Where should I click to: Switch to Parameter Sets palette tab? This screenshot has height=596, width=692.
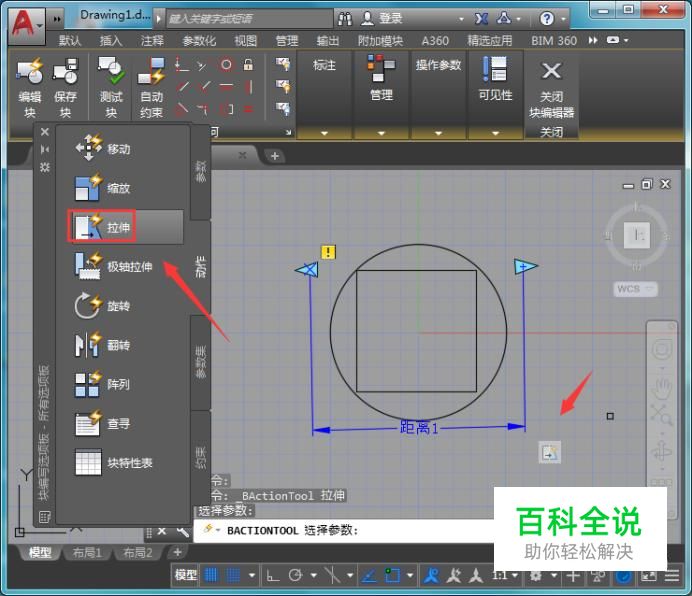(201, 362)
